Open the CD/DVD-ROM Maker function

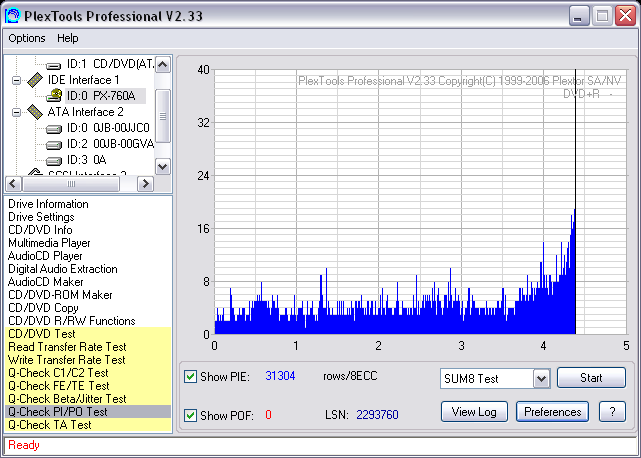tap(60, 295)
